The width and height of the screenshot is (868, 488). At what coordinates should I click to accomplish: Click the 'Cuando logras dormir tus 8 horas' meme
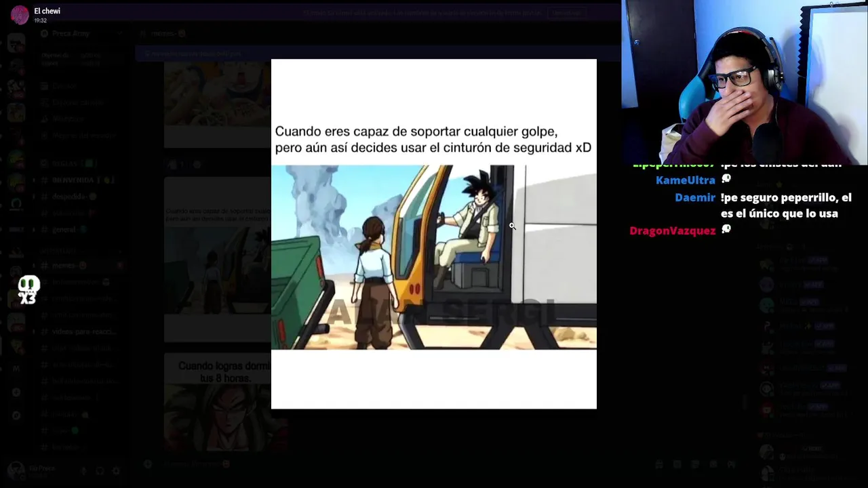tap(218, 401)
